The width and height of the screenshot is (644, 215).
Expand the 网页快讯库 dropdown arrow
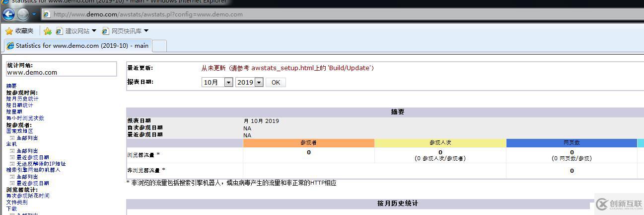[x=146, y=31]
